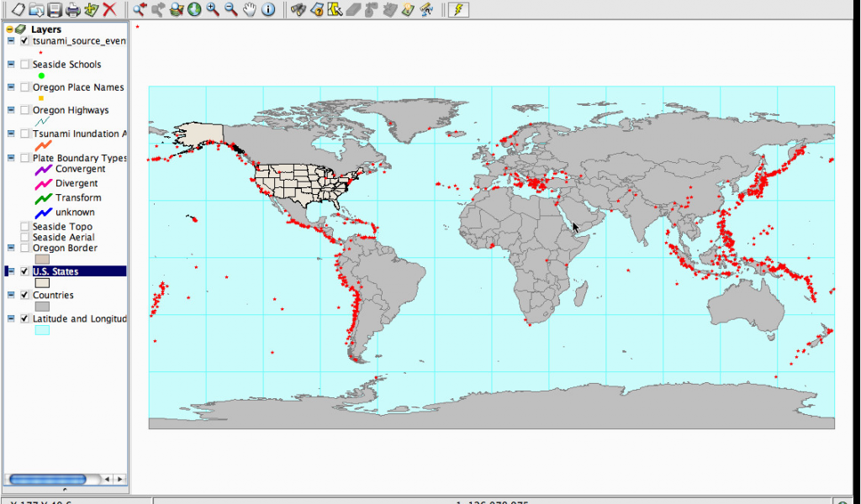Click the Oregon Border tan color swatch
861x504 pixels.
42,259
